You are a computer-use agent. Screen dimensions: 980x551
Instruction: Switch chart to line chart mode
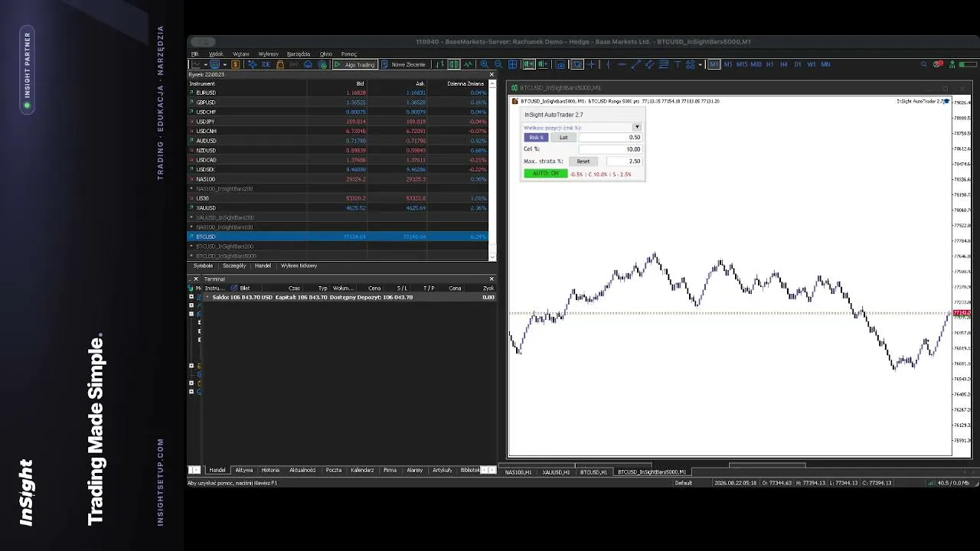click(x=469, y=64)
